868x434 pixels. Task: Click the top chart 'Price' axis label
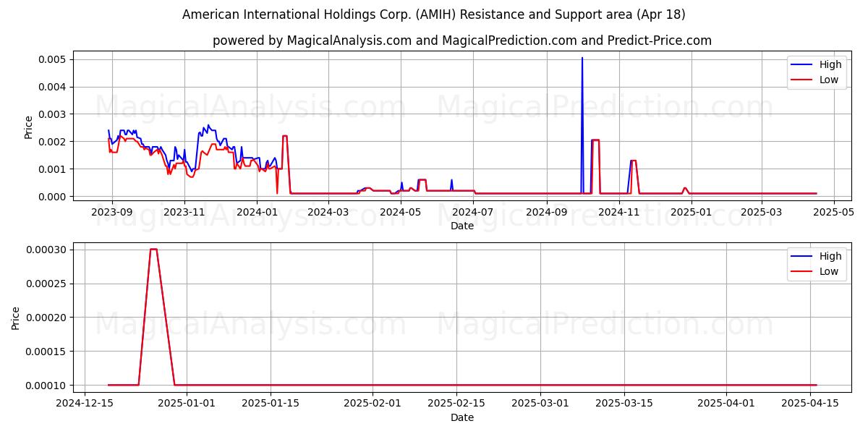coord(29,127)
